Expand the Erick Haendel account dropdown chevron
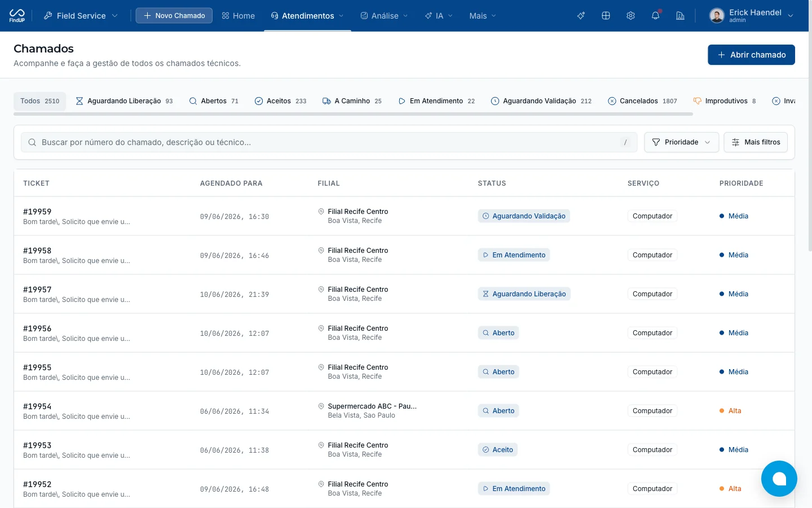Image resolution: width=812 pixels, height=508 pixels. [791, 16]
